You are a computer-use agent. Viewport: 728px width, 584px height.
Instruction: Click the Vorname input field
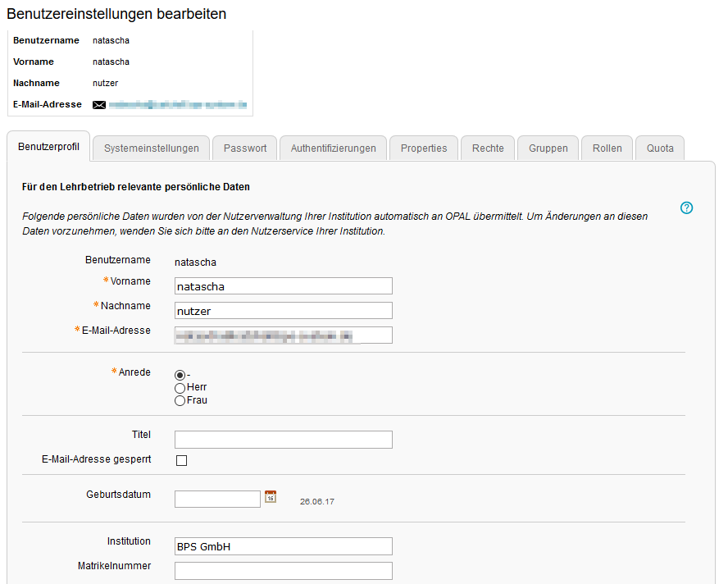click(x=283, y=285)
